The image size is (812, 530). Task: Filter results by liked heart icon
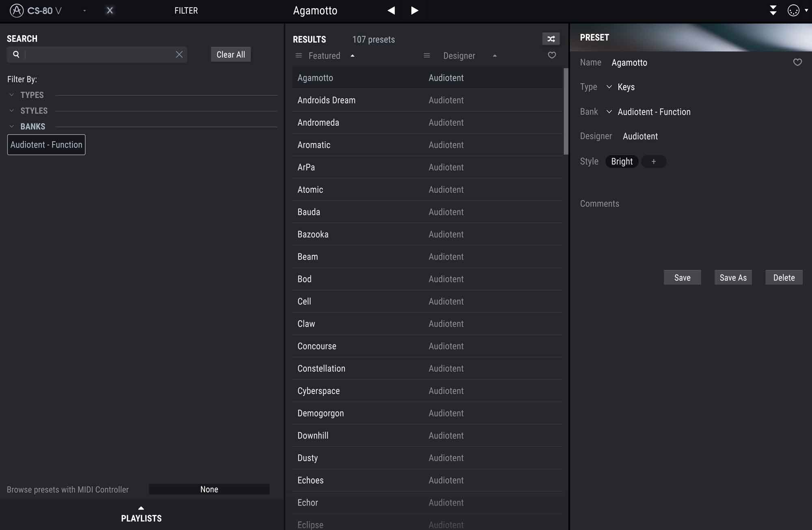(x=552, y=55)
